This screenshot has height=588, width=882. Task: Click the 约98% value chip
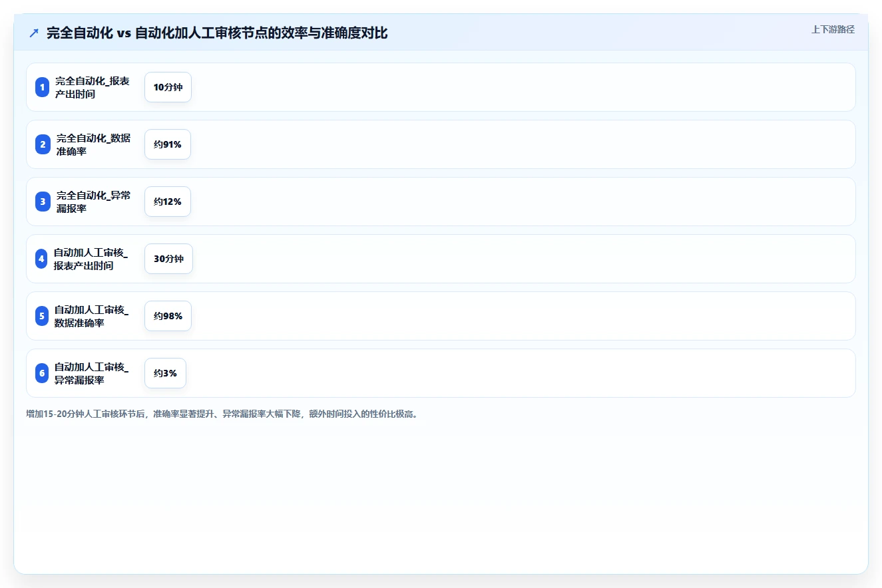point(168,316)
